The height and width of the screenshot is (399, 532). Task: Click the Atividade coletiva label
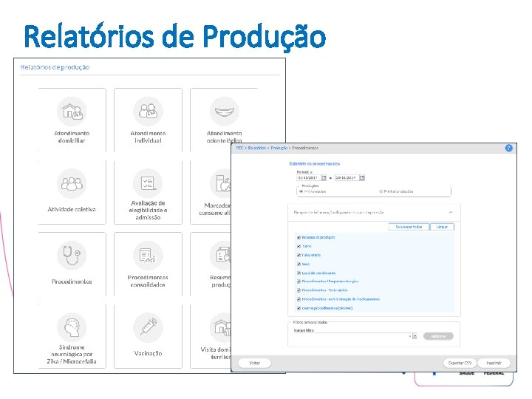click(x=72, y=209)
